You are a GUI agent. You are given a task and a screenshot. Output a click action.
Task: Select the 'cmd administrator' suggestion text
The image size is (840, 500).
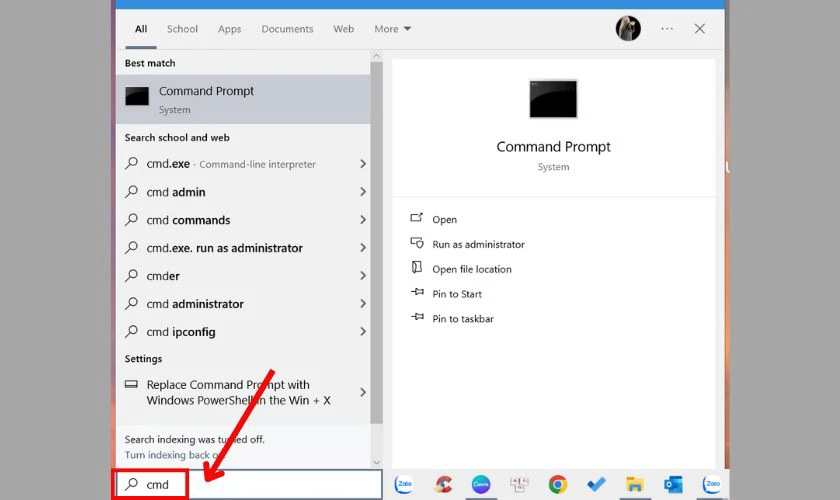pos(195,303)
